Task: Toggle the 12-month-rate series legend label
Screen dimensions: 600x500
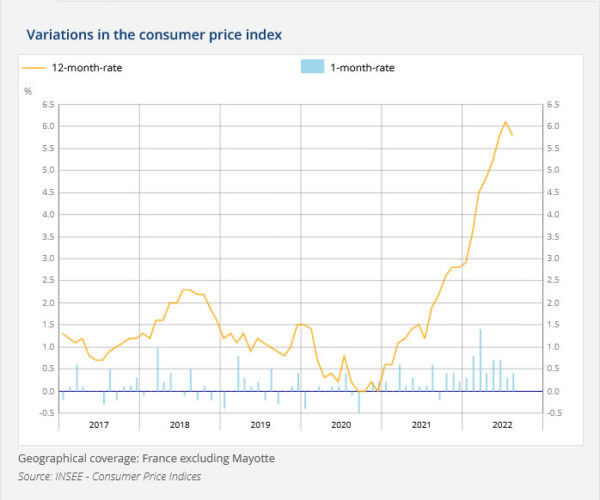Action: tap(87, 68)
